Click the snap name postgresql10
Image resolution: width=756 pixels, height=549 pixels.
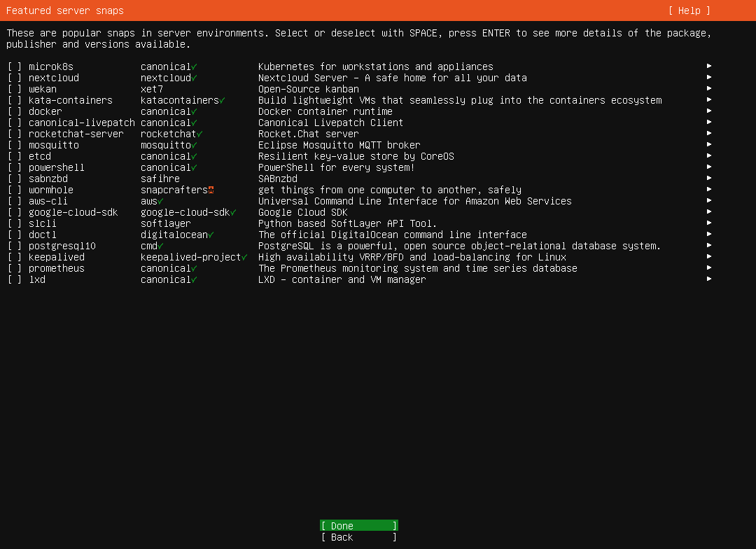tap(62, 246)
